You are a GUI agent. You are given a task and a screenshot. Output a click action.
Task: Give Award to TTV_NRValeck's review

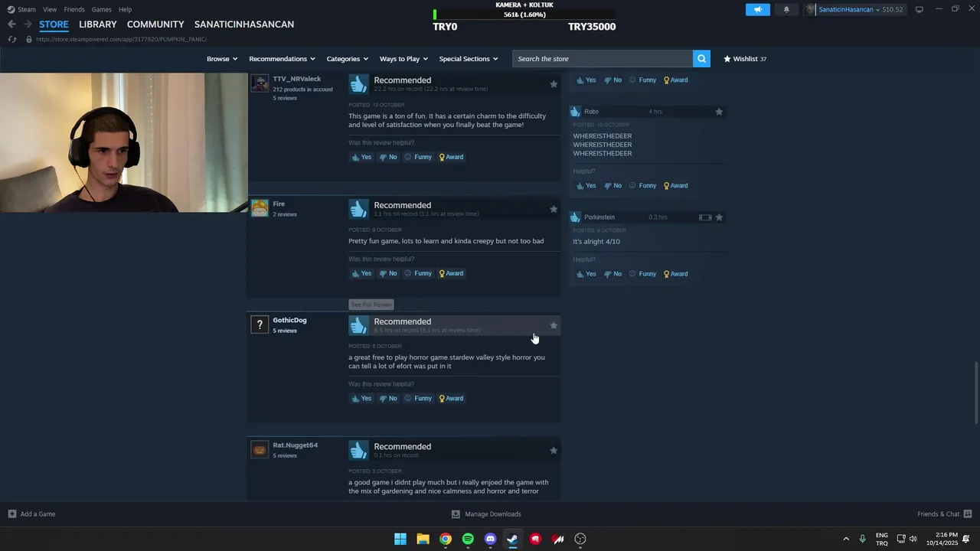point(451,157)
